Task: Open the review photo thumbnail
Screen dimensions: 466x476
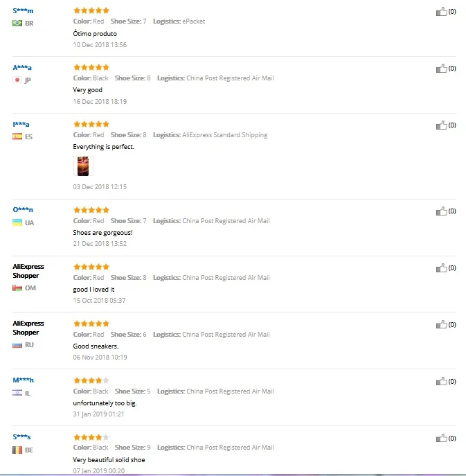Action: click(82, 166)
